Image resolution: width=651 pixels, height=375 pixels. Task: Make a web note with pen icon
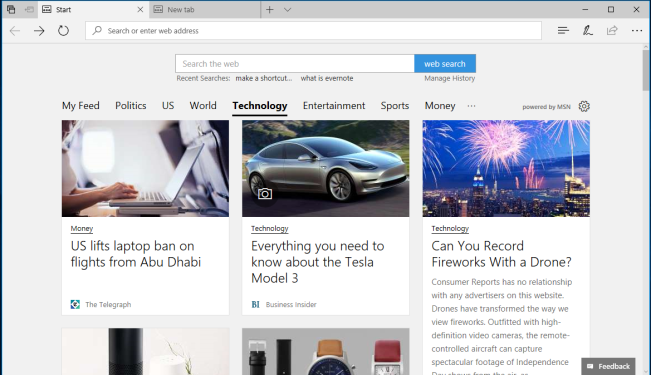(x=587, y=30)
